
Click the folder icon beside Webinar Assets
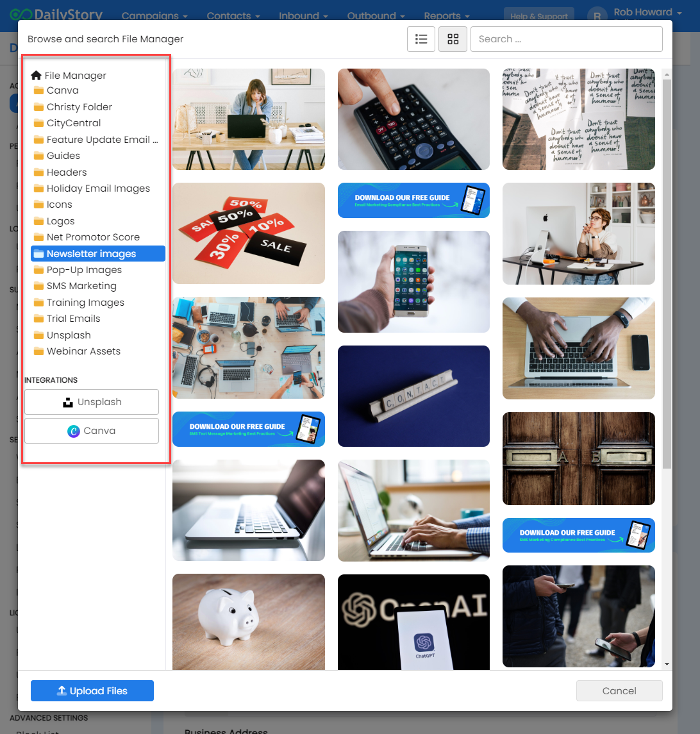pyautogui.click(x=39, y=351)
